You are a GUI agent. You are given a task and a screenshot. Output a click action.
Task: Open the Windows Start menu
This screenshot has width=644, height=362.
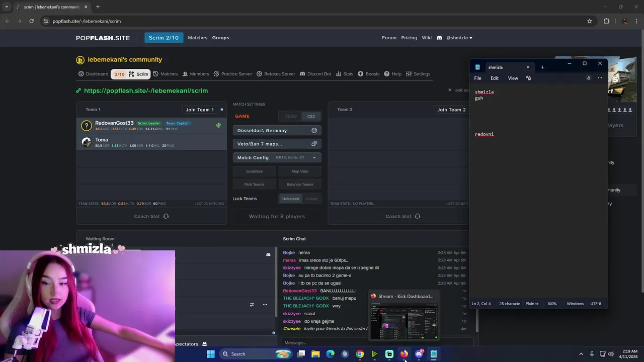211,354
